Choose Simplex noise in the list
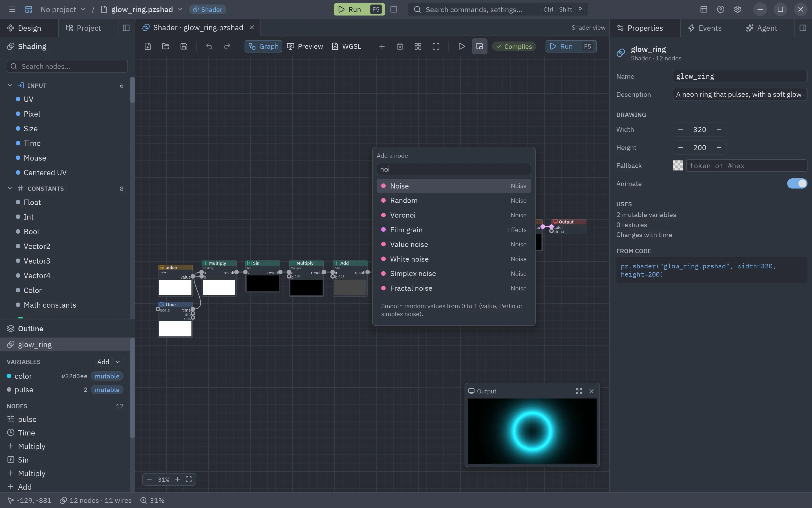 point(454,273)
